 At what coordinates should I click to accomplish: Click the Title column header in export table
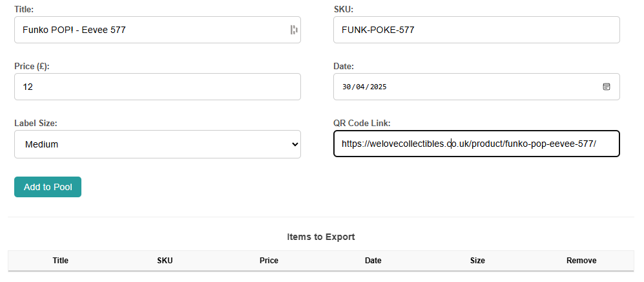pyautogui.click(x=61, y=261)
